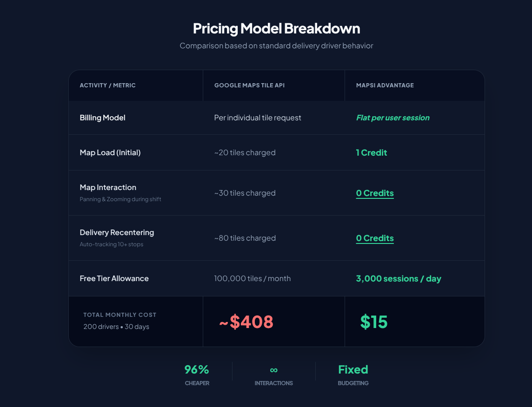Select the 100,000 tiles / month cell

252,279
